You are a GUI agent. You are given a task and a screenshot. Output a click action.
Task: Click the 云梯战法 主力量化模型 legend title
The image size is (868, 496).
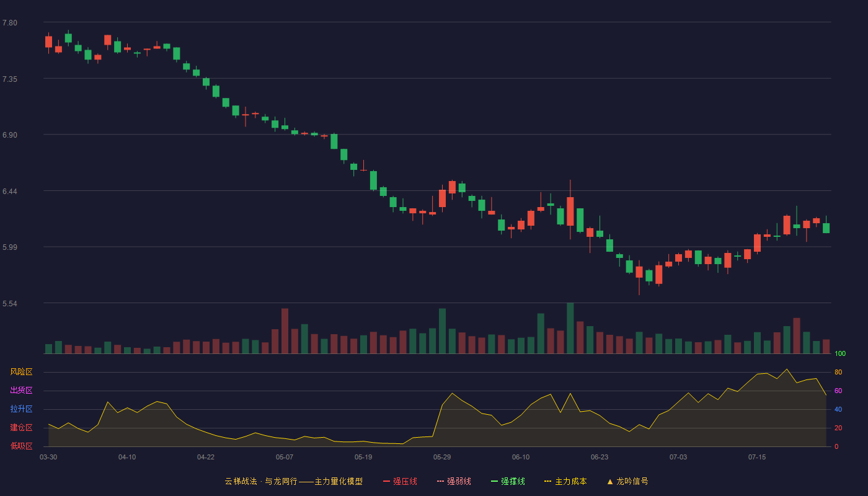(x=293, y=481)
